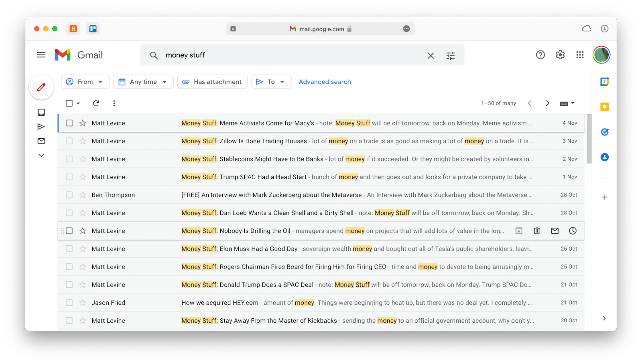The height and width of the screenshot is (364, 642).
Task: Open Stay Away From the Master of Kickbacks
Action: coord(321,321)
